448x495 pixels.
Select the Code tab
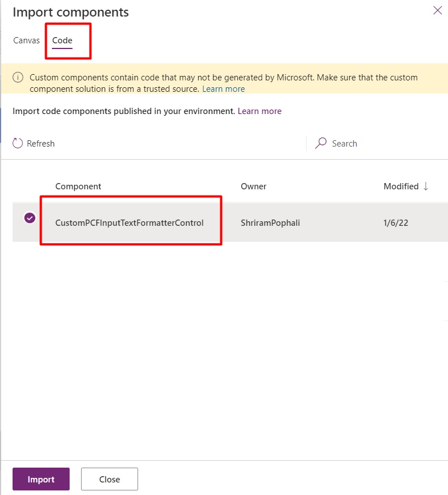click(62, 40)
